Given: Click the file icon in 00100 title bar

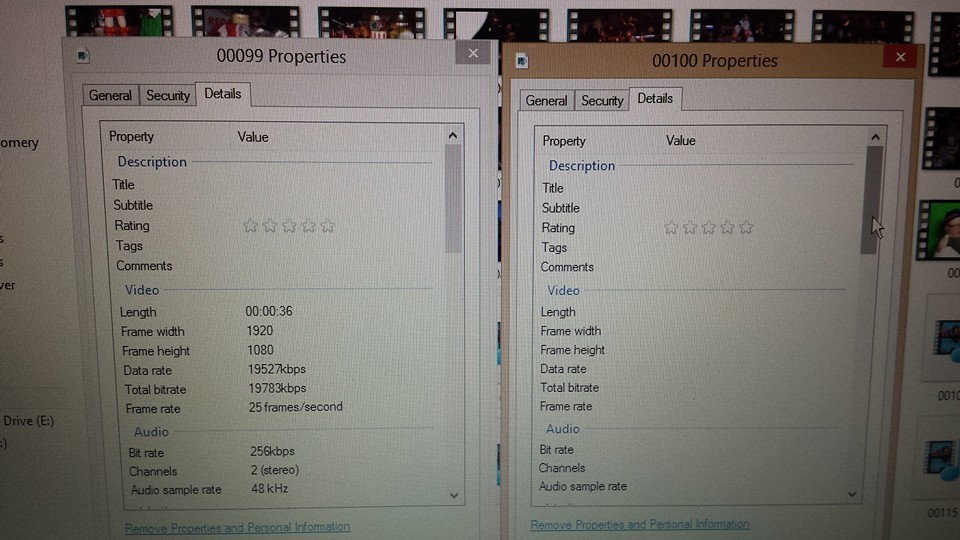Looking at the screenshot, I should (x=521, y=61).
